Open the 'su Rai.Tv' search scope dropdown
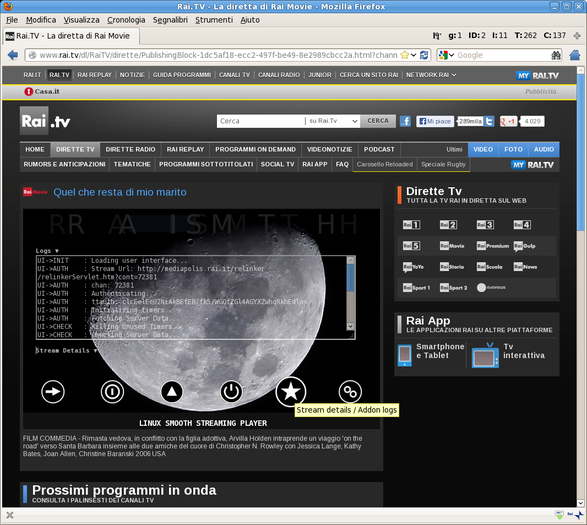 [333, 121]
